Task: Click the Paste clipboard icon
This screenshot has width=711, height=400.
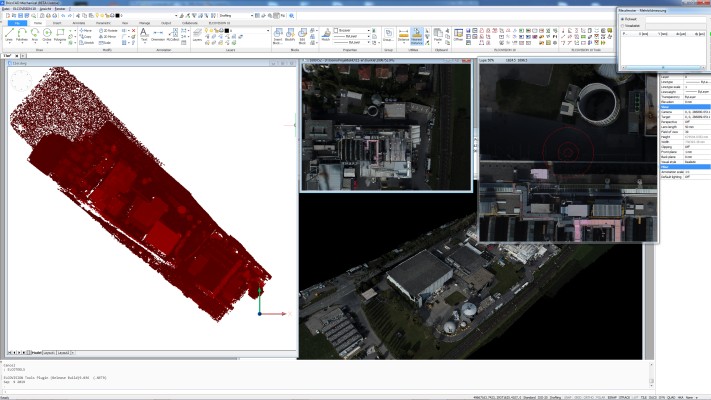Action: pyautogui.click(x=438, y=34)
